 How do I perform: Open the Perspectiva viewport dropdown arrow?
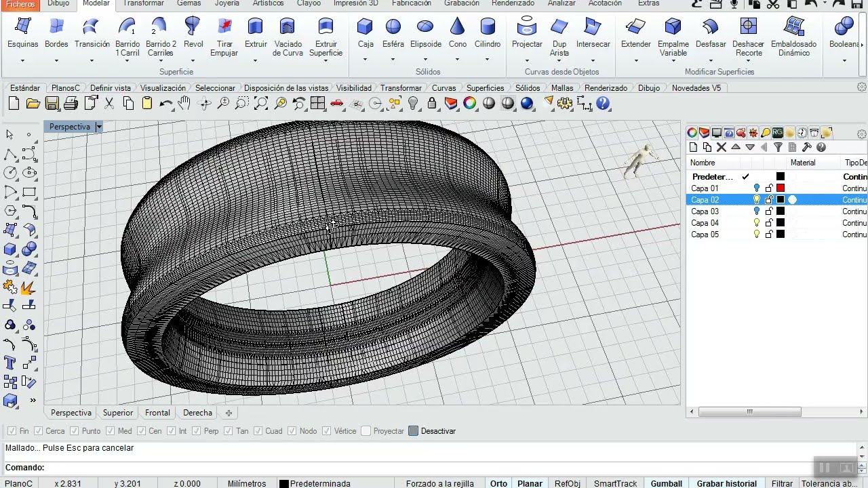tap(98, 127)
